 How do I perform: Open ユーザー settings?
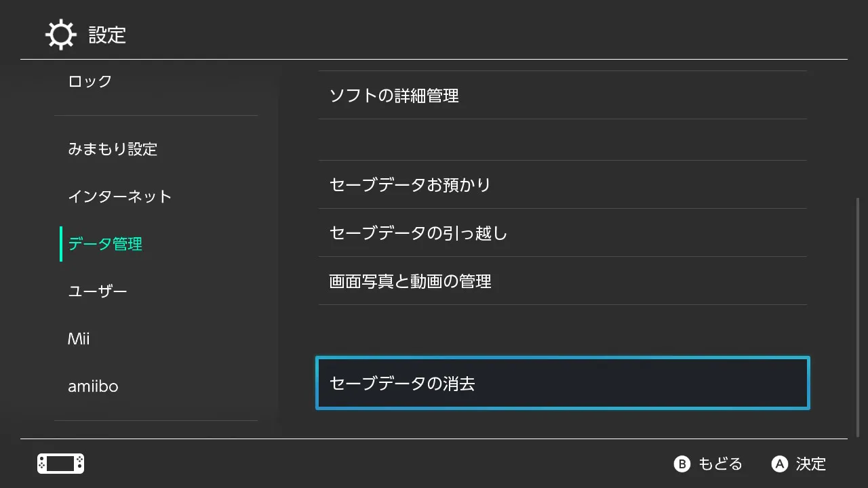click(98, 291)
